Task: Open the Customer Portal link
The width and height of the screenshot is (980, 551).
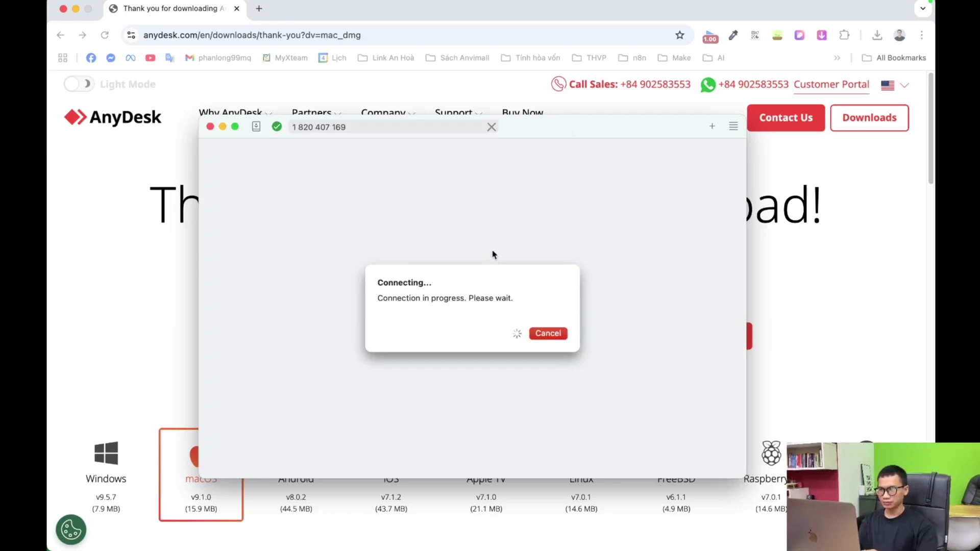Action: point(831,84)
